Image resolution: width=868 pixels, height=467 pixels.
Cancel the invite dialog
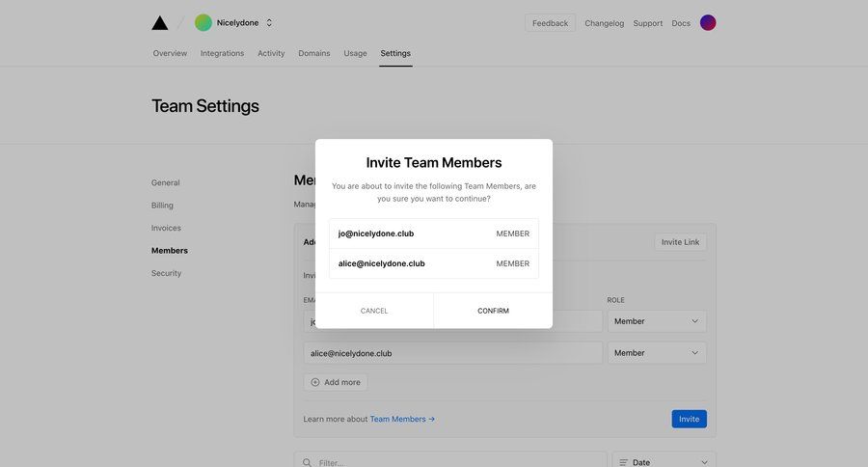(x=374, y=311)
